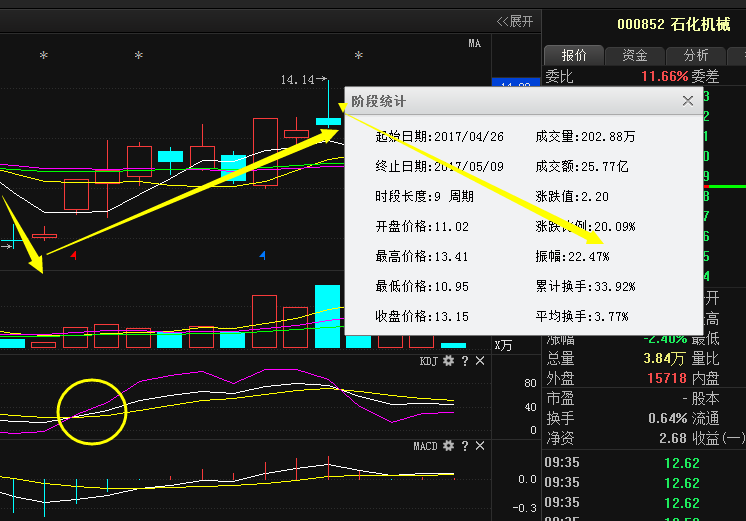Expand panel with <<展开 button
The height and width of the screenshot is (521, 746).
pyautogui.click(x=515, y=21)
